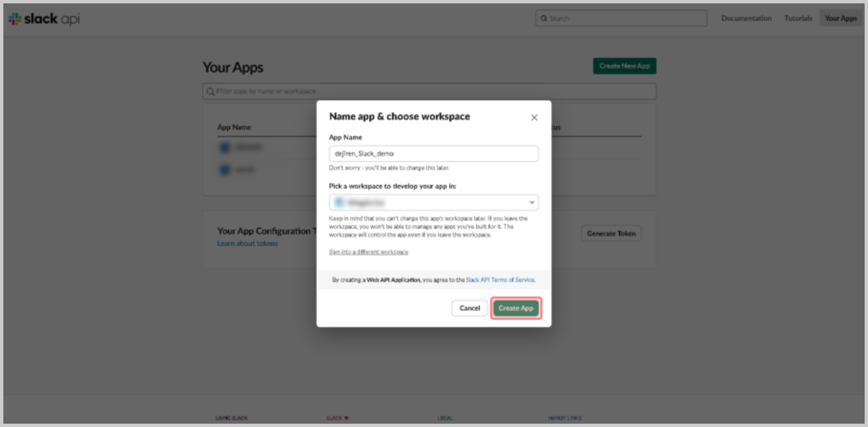Click the filter field's search icon
Screen dimensions: 868x427
click(210, 91)
